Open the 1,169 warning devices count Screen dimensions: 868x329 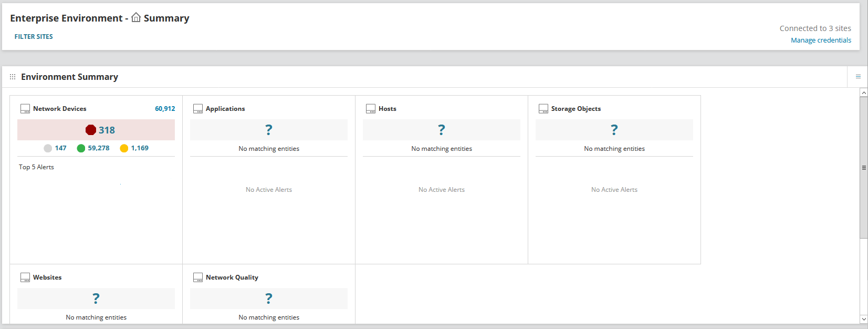[140, 148]
